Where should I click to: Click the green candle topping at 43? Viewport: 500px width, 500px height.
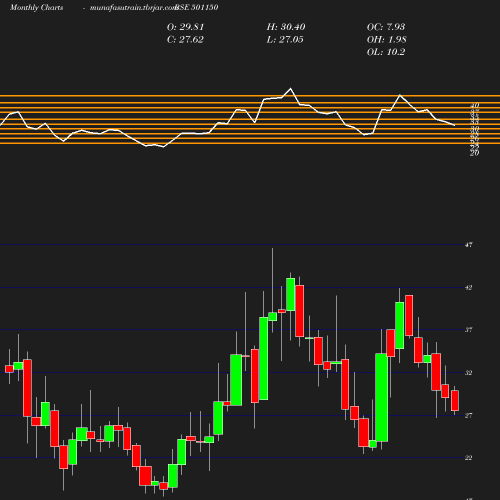[291, 294]
